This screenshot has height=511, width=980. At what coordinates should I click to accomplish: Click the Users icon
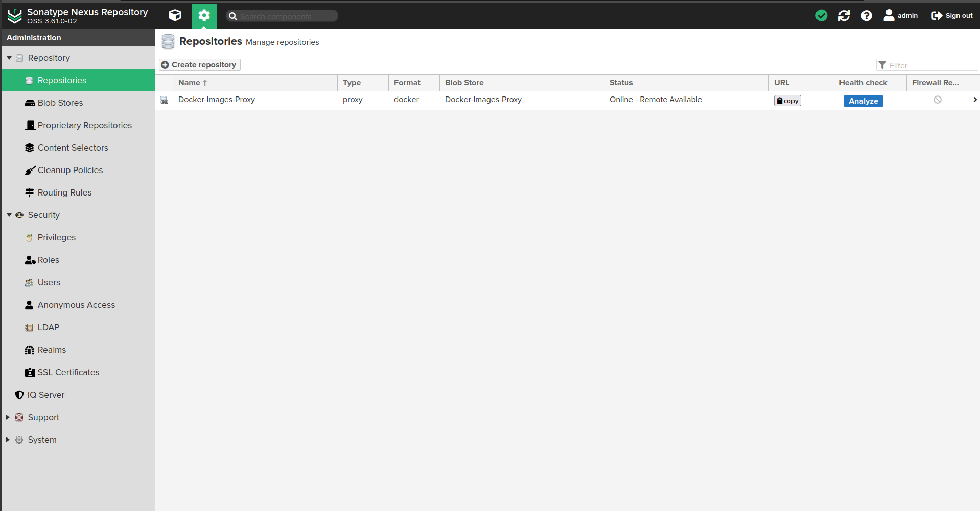(x=29, y=282)
